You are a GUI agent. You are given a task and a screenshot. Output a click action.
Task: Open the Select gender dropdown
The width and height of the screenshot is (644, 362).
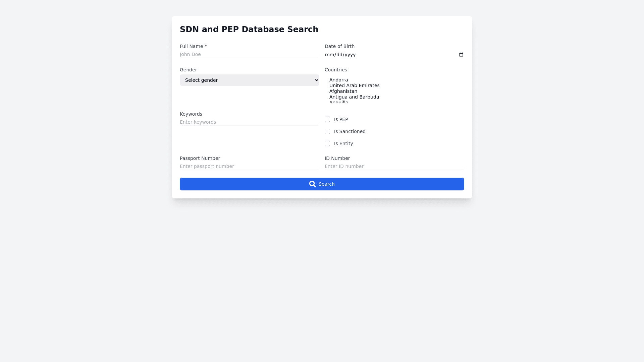249,80
